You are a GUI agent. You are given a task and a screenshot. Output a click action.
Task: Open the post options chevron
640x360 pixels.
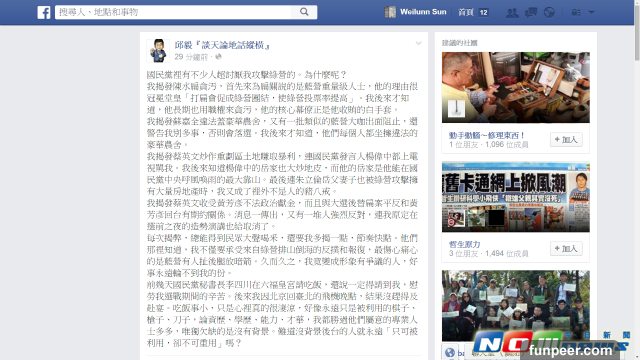coord(418,43)
